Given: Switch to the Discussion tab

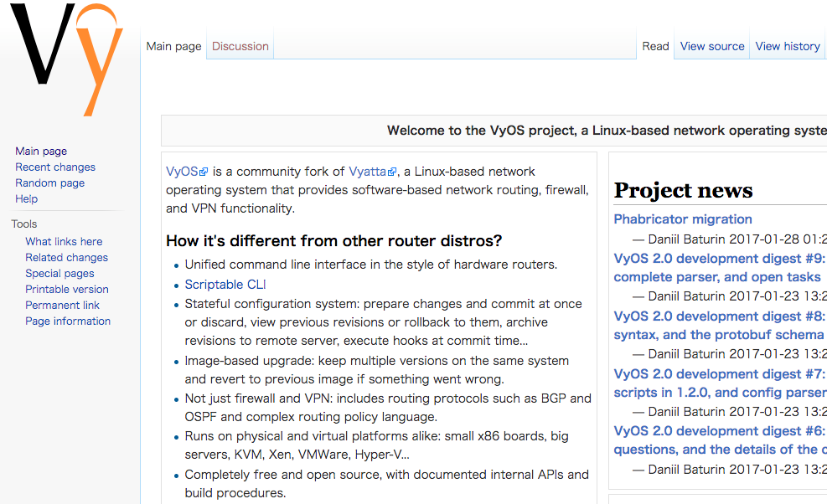Looking at the screenshot, I should [x=240, y=46].
